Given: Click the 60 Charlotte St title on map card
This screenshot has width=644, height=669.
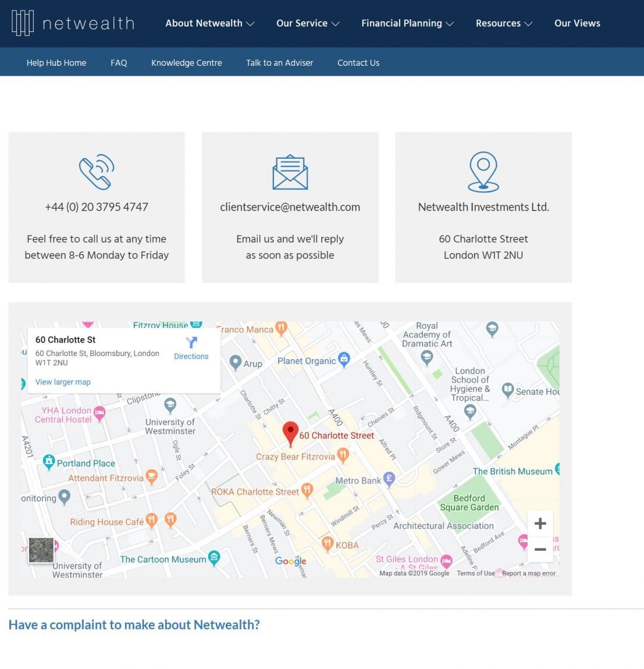Looking at the screenshot, I should click(x=65, y=340).
